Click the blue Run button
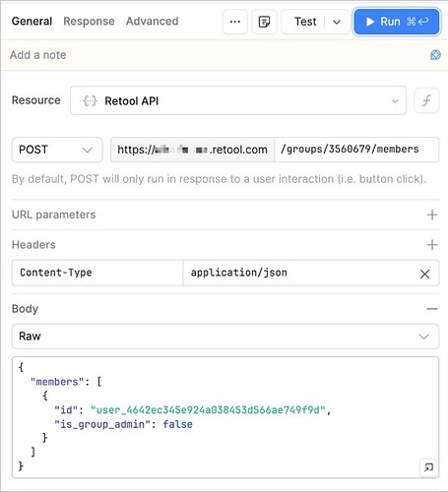Image resolution: width=448 pixels, height=492 pixels. (397, 22)
